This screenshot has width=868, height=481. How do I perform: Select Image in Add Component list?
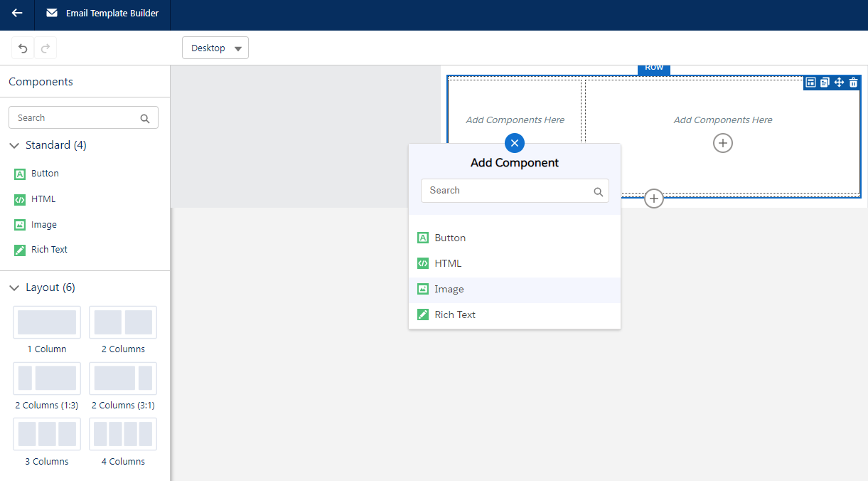pos(449,290)
